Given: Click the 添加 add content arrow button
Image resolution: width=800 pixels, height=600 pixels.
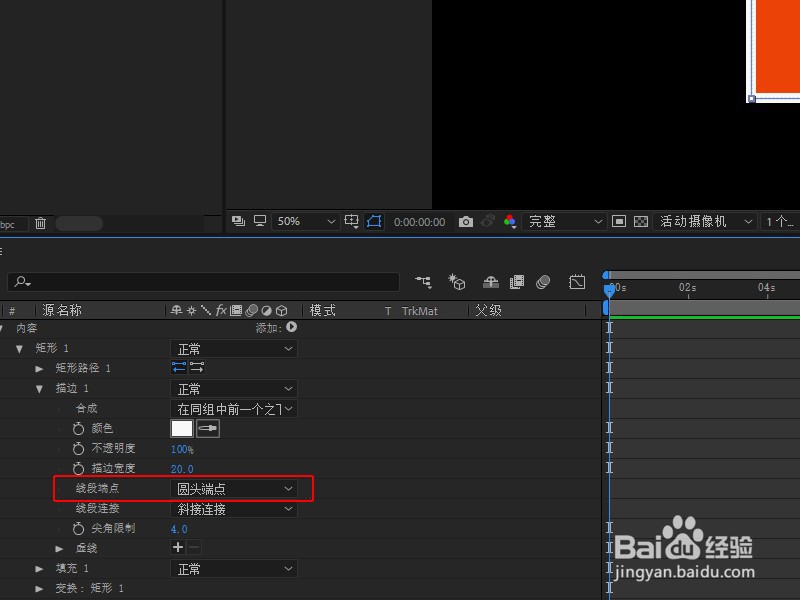Looking at the screenshot, I should click(291, 327).
